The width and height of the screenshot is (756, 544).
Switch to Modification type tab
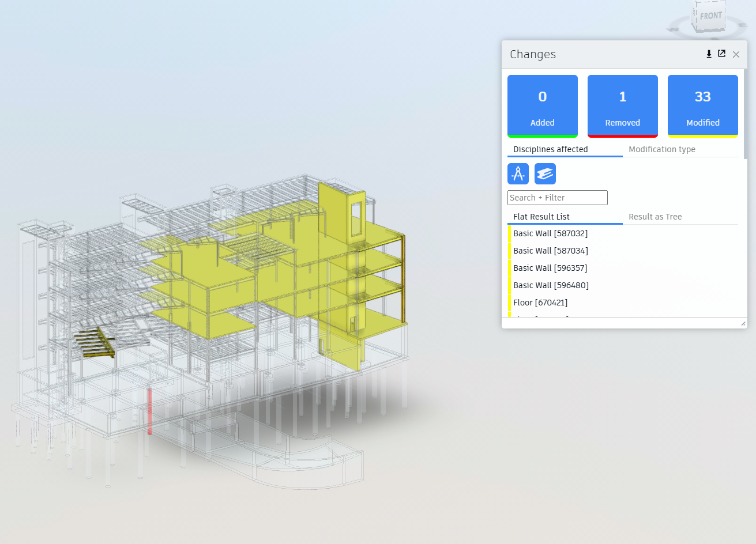pyautogui.click(x=661, y=149)
